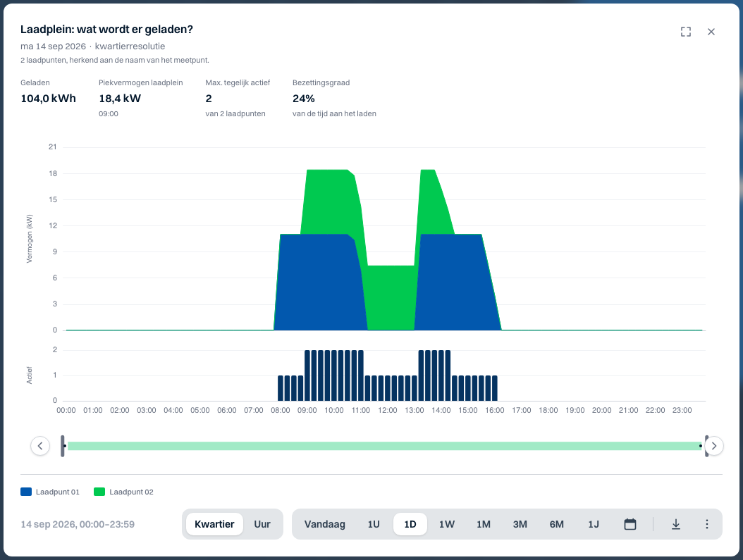Go to the previous period arrow
743x560 pixels.
click(x=40, y=446)
